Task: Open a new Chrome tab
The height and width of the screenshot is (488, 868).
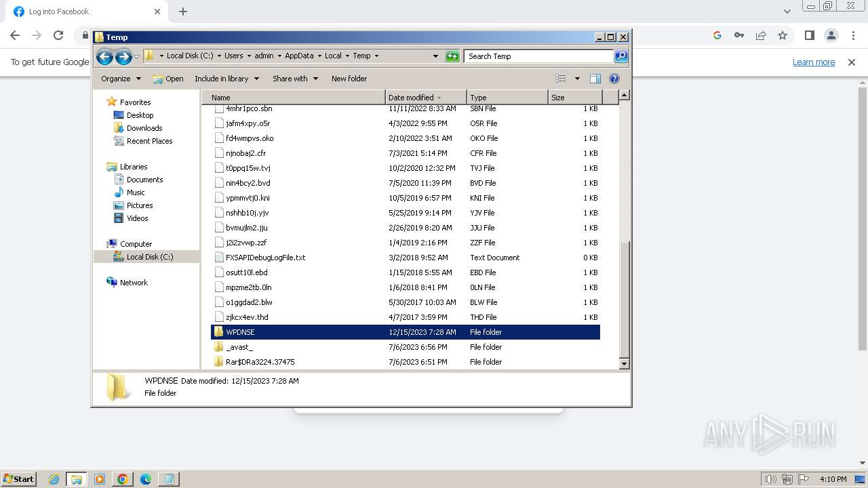Action: (x=183, y=12)
